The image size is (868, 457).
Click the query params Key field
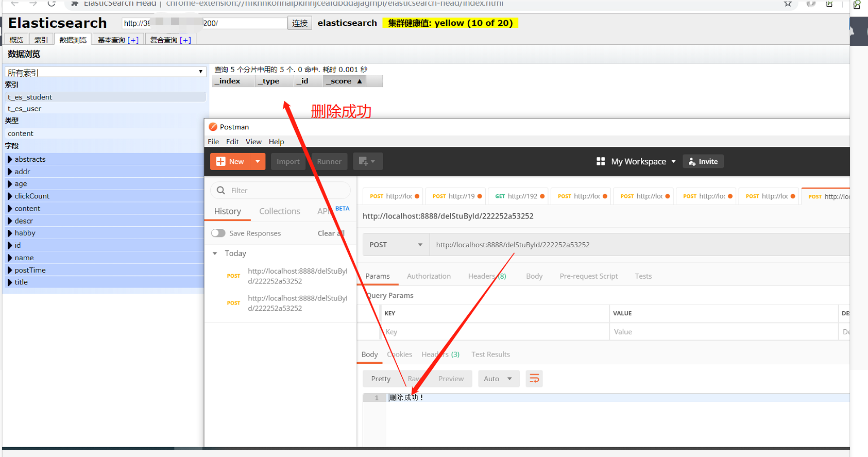click(495, 332)
